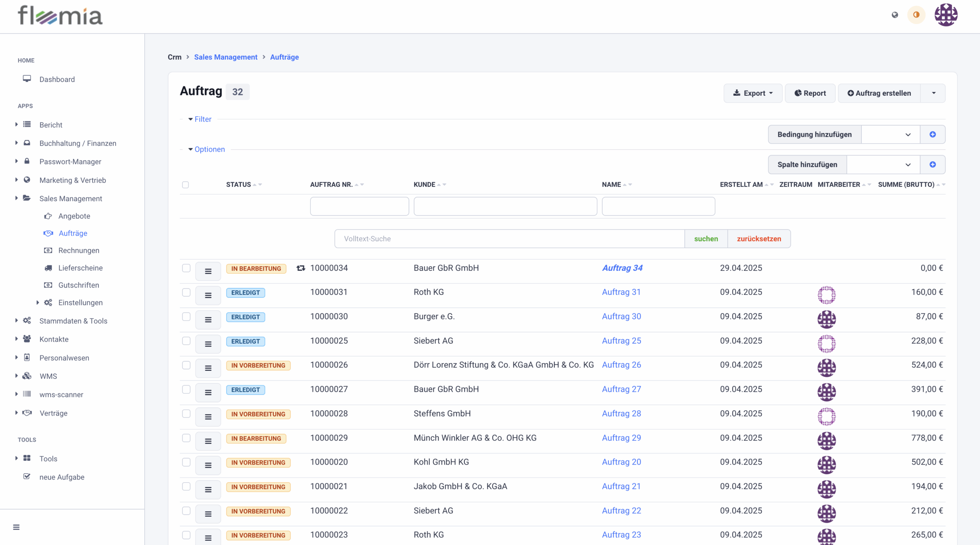Select checkbox for Siebert AG order 10000025
Image resolution: width=980 pixels, height=545 pixels.
coord(186,341)
